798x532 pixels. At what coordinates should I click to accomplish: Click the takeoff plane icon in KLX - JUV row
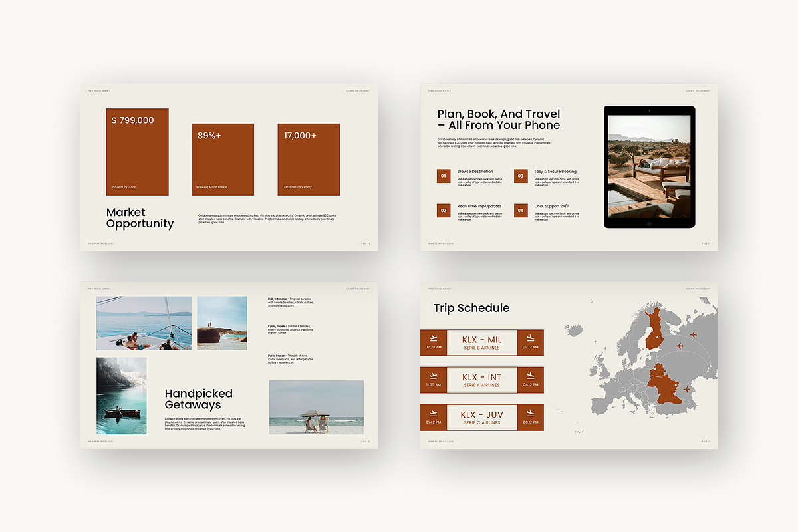coord(434,412)
